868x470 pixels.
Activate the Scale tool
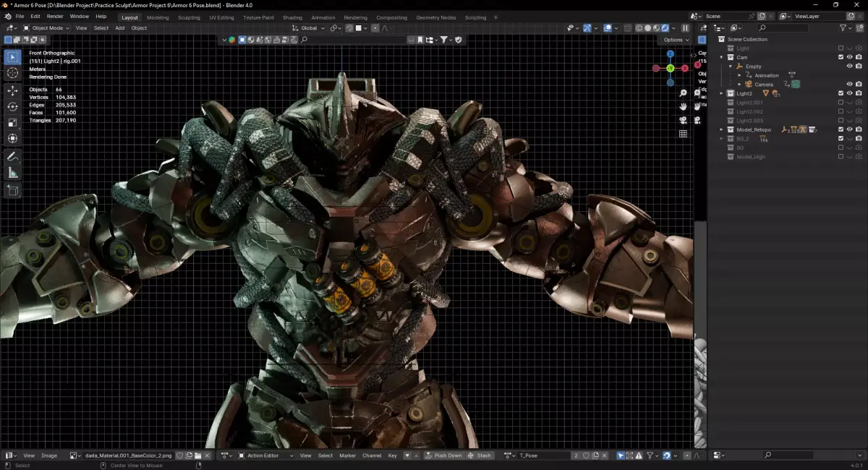tap(12, 122)
